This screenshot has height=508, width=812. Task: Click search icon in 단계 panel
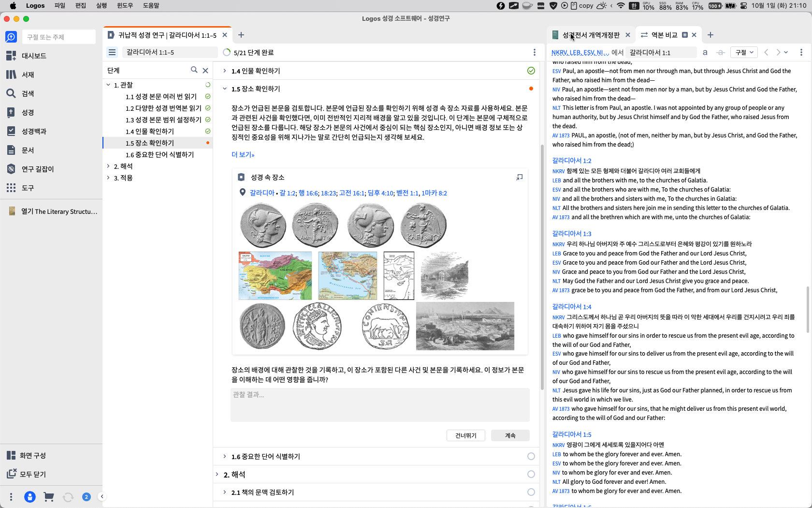click(x=194, y=70)
